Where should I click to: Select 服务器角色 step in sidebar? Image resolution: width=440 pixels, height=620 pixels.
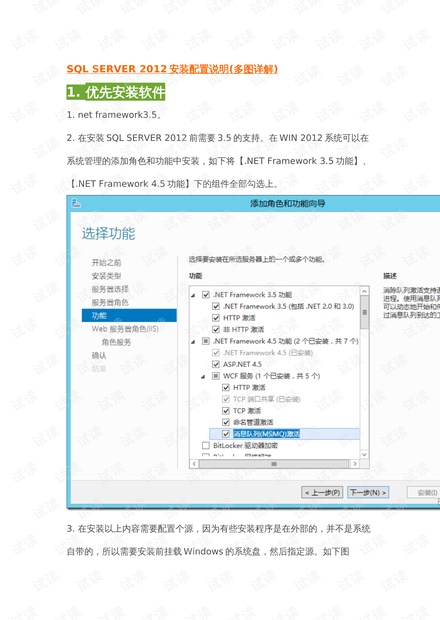pyautogui.click(x=110, y=302)
